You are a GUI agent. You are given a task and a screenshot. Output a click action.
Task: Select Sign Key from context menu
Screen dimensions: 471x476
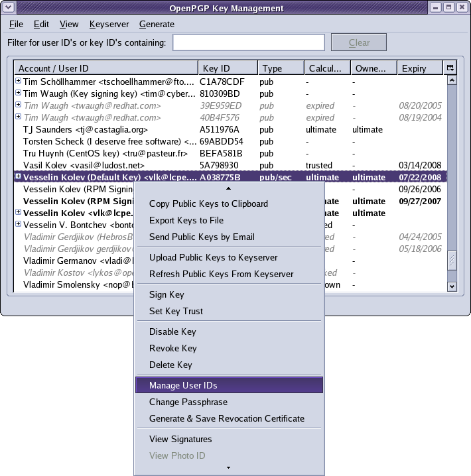coord(229,294)
